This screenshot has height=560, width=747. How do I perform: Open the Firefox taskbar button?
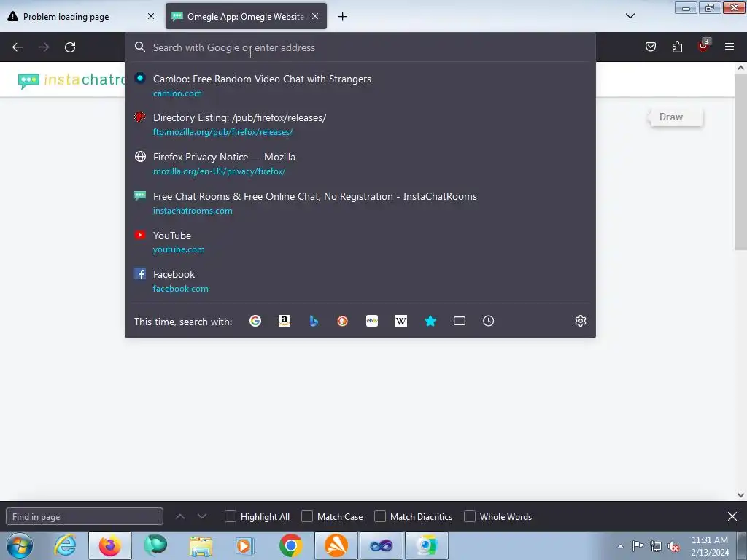110,545
